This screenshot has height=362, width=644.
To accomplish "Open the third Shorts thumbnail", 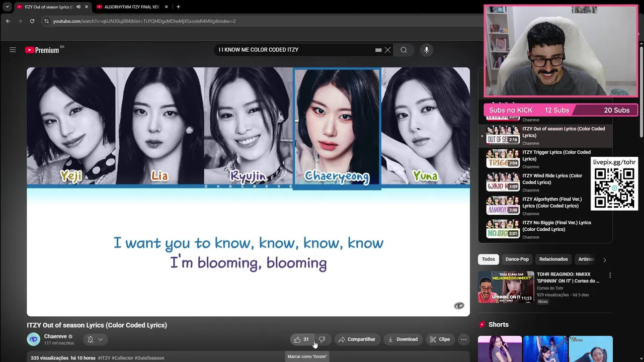I will tap(591, 349).
